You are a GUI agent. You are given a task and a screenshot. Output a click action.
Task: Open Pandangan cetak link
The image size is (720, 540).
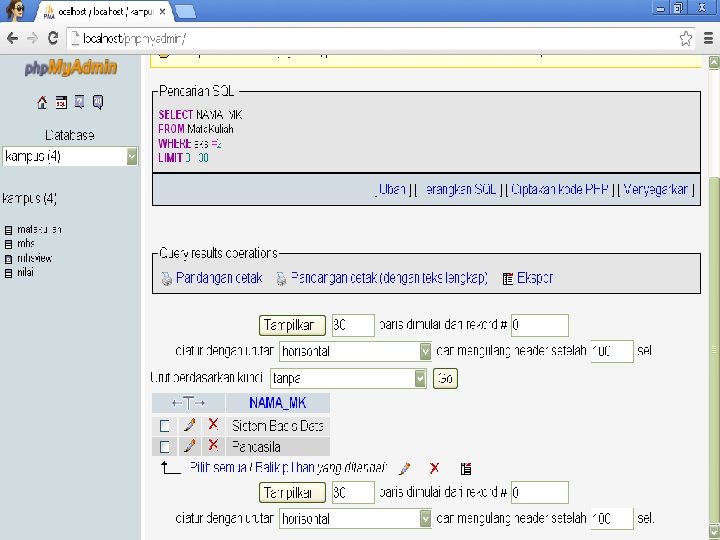[x=219, y=278]
